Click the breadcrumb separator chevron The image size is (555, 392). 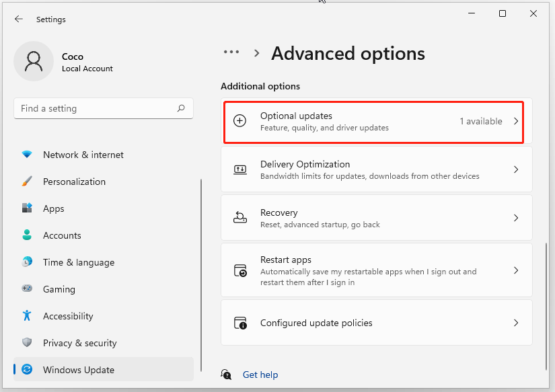pos(256,53)
